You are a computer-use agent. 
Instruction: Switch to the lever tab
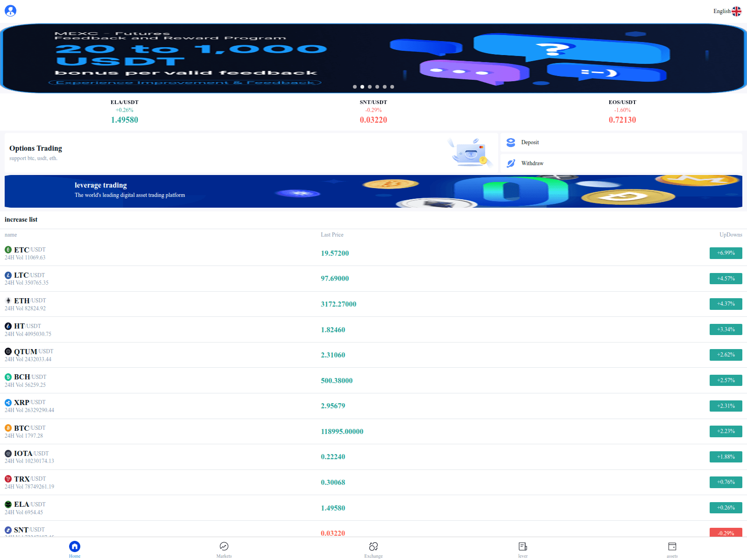[x=523, y=549]
